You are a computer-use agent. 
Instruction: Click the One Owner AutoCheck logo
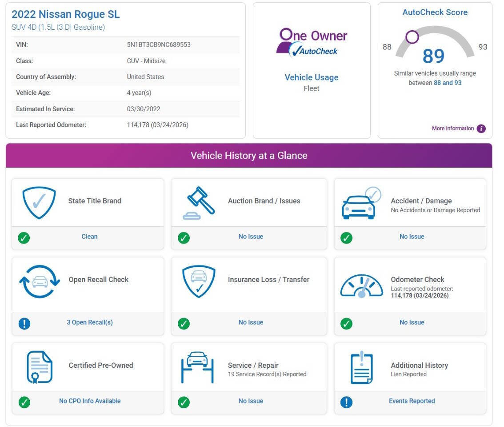click(x=312, y=43)
